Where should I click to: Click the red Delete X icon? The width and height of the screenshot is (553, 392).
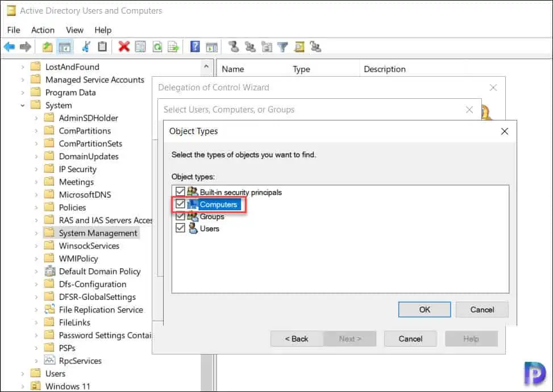(124, 47)
